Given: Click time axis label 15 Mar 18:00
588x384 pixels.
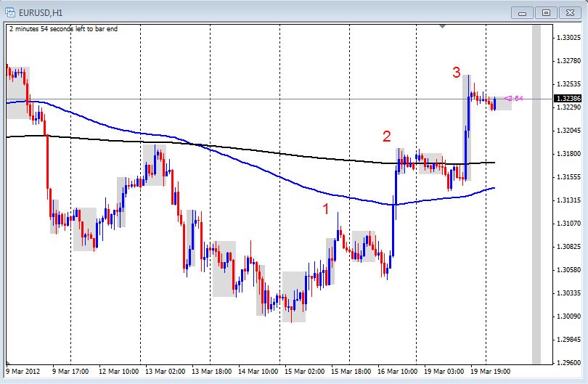Looking at the screenshot, I should click(351, 371).
